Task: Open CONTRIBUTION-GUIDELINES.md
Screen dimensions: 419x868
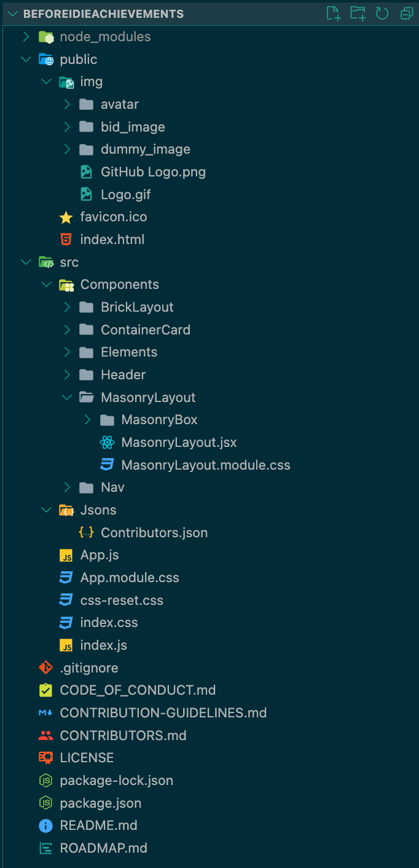Action: click(163, 713)
